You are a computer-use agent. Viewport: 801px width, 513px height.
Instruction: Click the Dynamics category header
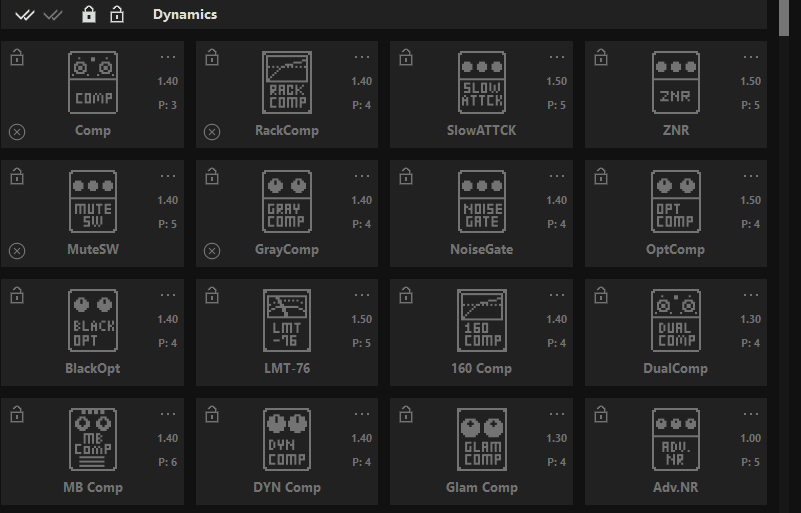click(185, 15)
